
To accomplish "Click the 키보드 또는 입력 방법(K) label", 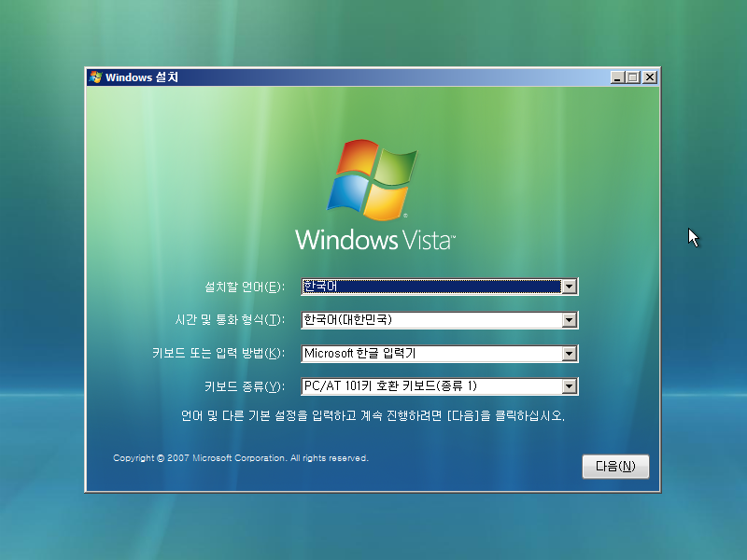I will tap(218, 353).
